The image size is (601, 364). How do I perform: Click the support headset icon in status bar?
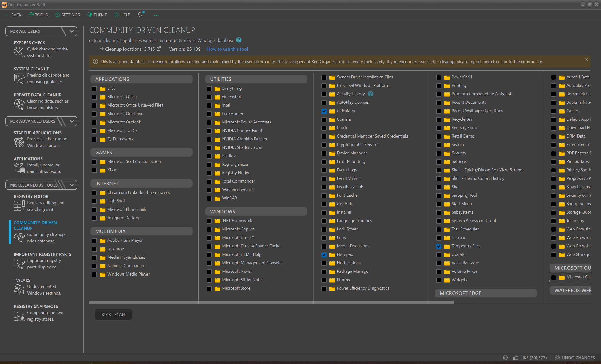505,357
